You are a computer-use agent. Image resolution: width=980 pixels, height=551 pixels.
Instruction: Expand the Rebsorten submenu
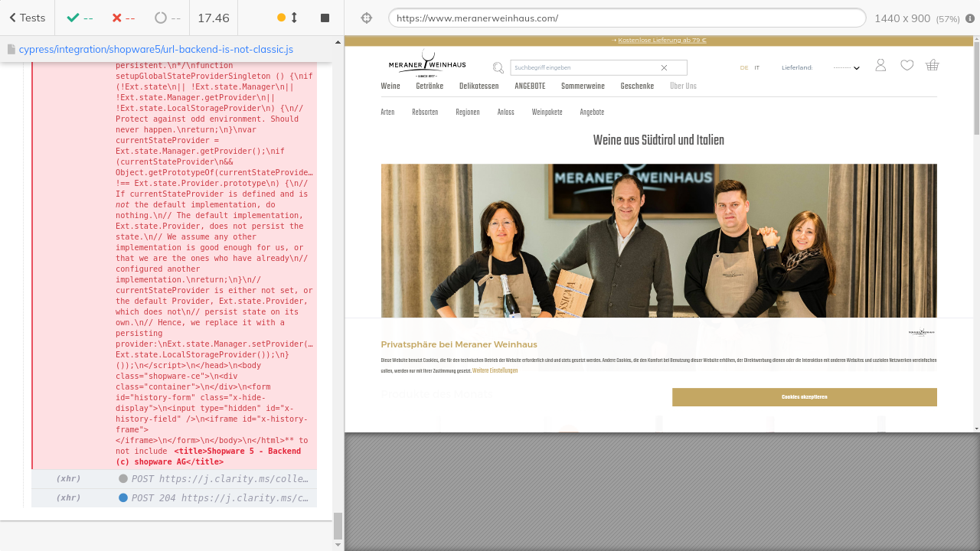coord(425,112)
